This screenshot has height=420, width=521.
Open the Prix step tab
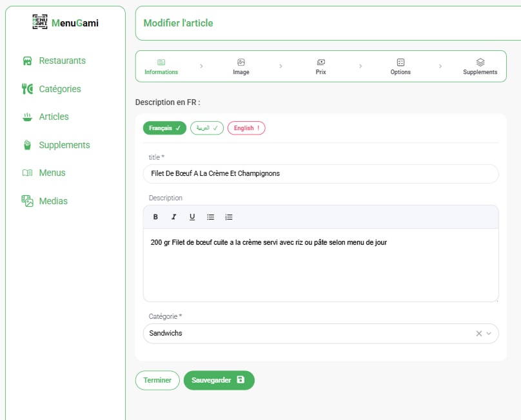click(x=321, y=67)
